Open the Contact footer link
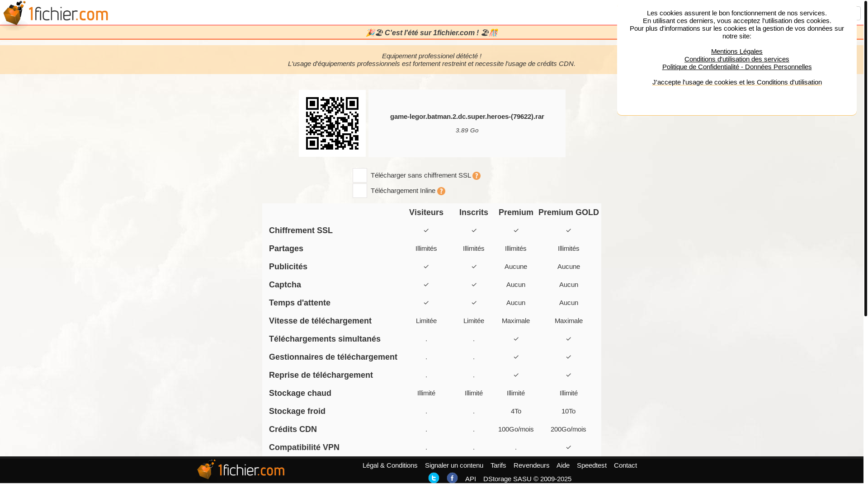868x488 pixels. point(625,465)
